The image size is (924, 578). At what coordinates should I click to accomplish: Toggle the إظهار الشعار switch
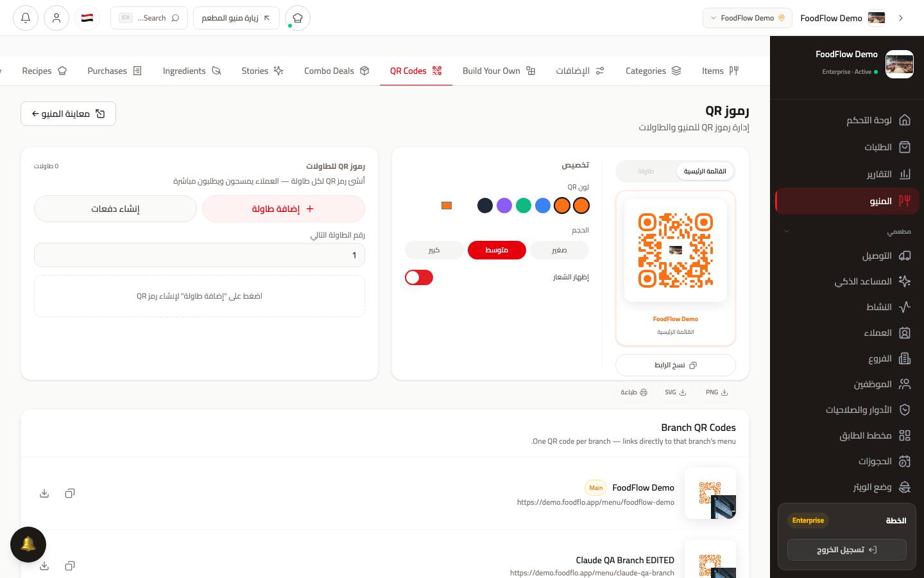point(419,277)
